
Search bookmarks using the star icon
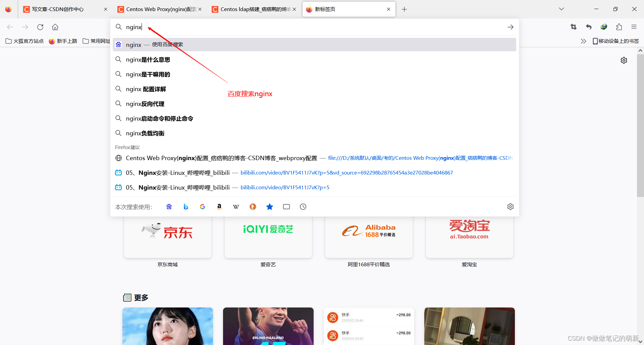270,207
